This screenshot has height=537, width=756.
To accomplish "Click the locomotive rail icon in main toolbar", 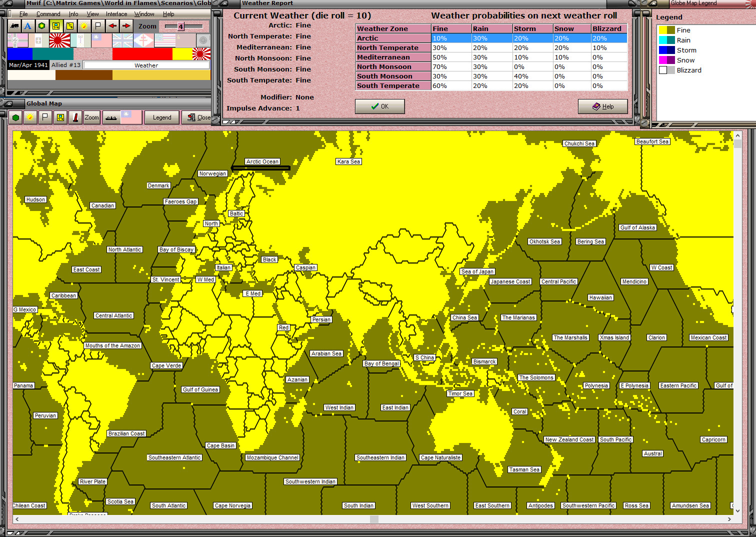I will (14, 26).
